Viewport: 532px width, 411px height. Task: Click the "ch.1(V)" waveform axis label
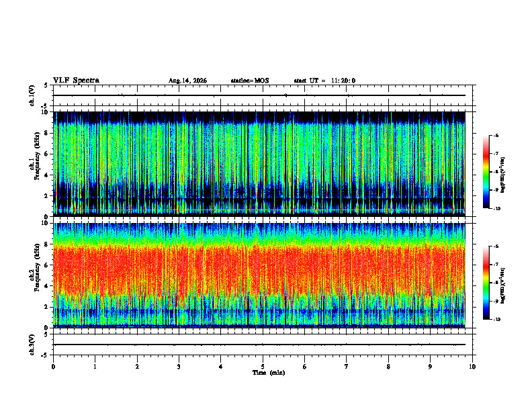(32, 95)
